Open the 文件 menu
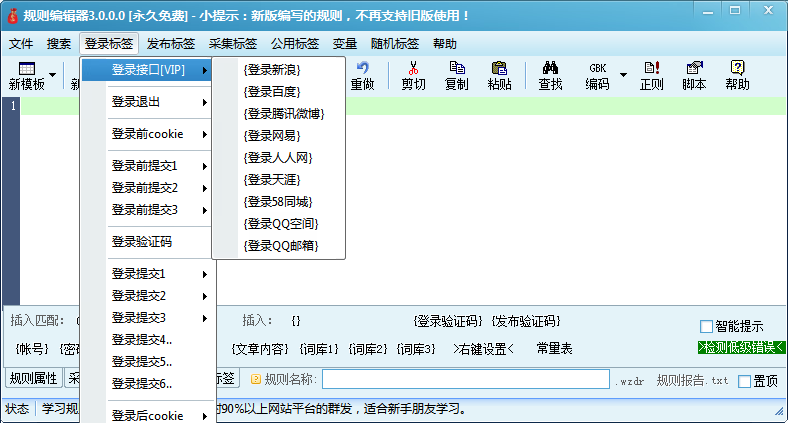This screenshot has height=423, width=788. coord(21,44)
